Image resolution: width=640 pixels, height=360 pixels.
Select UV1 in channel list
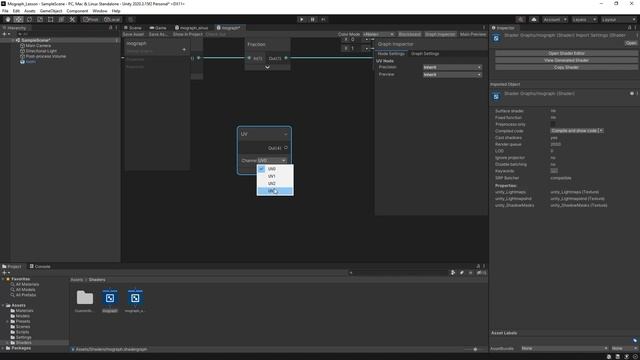[x=275, y=176]
